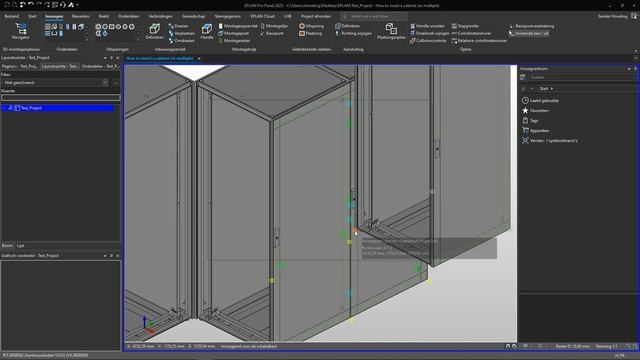Viewport: 640px width, 360px height.
Task: Open the Project afsluiten tab
Action: pos(316,16)
